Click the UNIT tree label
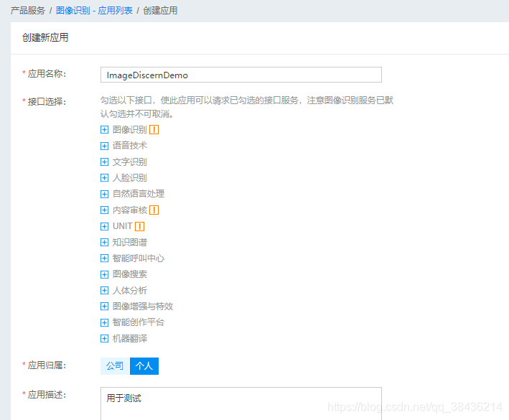Image resolution: width=509 pixels, height=420 pixels. (x=122, y=226)
